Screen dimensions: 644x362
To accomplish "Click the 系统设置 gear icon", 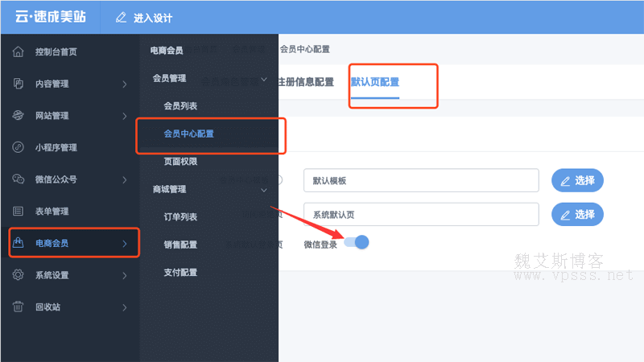I will click(18, 275).
